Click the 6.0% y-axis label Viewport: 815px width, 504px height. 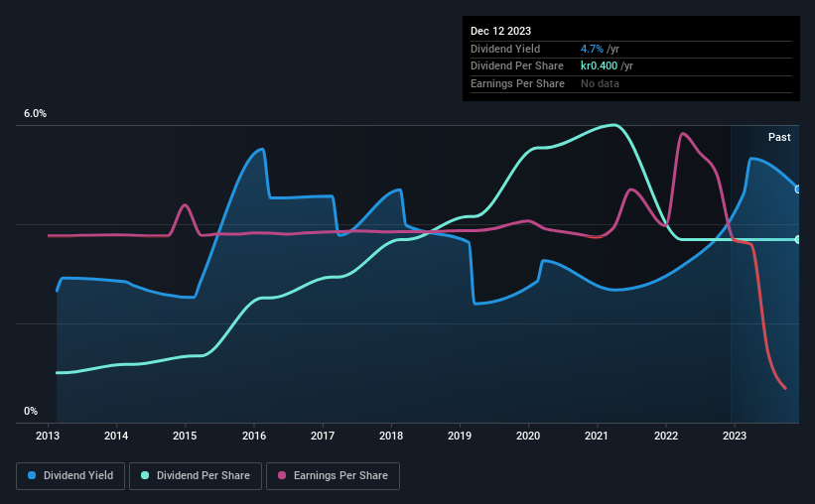35,113
